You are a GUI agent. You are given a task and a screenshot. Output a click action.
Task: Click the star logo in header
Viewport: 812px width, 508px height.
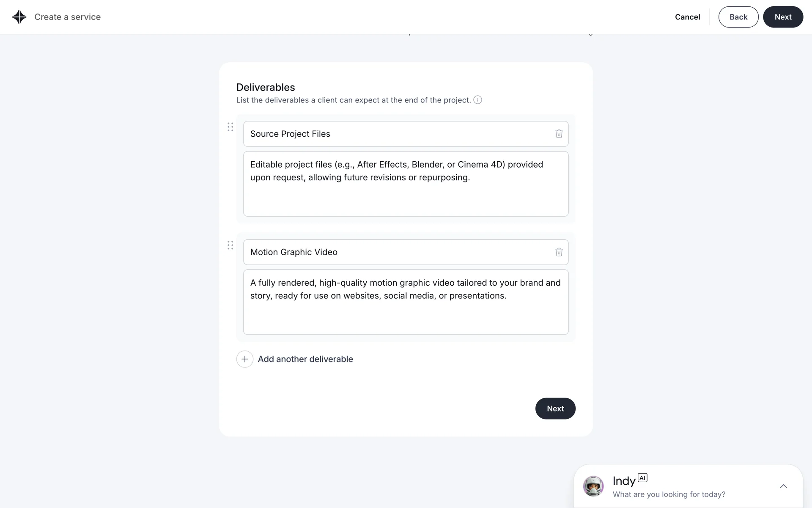click(19, 17)
